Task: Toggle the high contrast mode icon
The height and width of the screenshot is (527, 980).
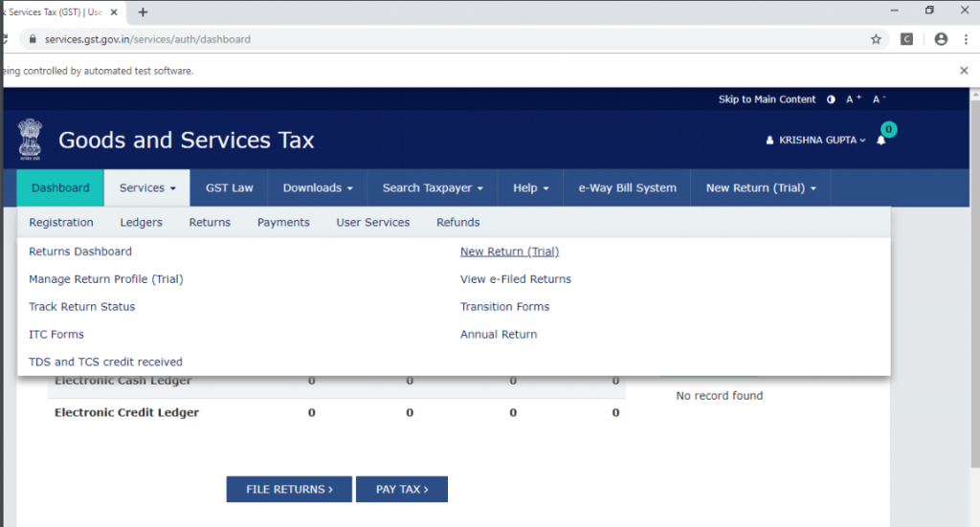Action: click(x=831, y=99)
